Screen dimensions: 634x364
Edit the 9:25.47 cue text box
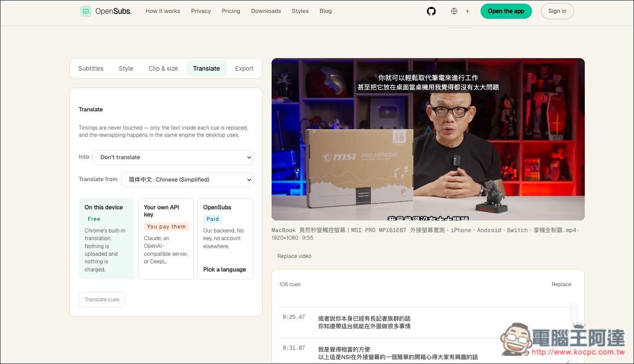tap(443, 323)
